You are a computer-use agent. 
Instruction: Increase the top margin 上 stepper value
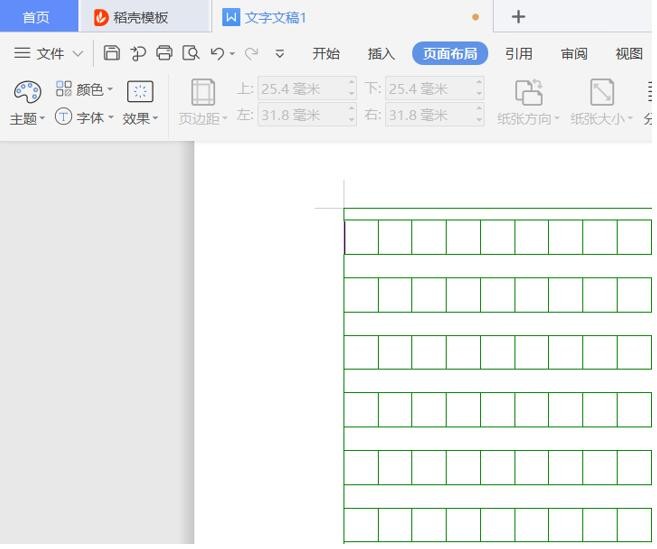pyautogui.click(x=351, y=84)
